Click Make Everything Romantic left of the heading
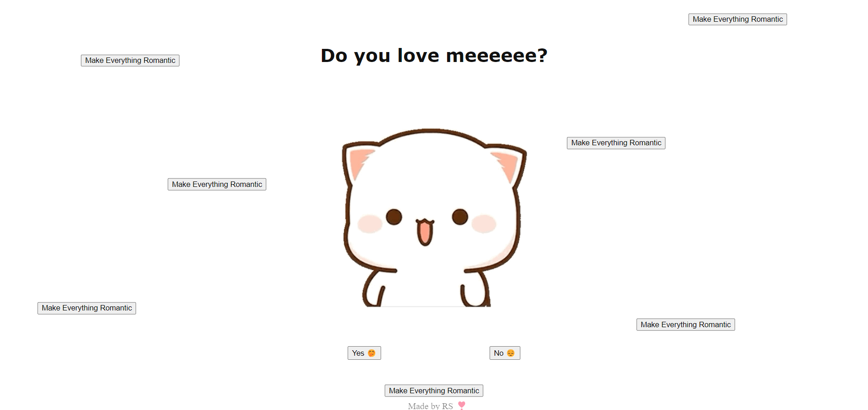 click(x=130, y=61)
